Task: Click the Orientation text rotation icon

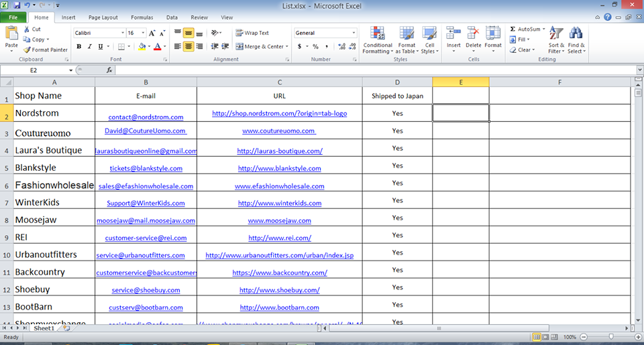Action: click(x=215, y=33)
